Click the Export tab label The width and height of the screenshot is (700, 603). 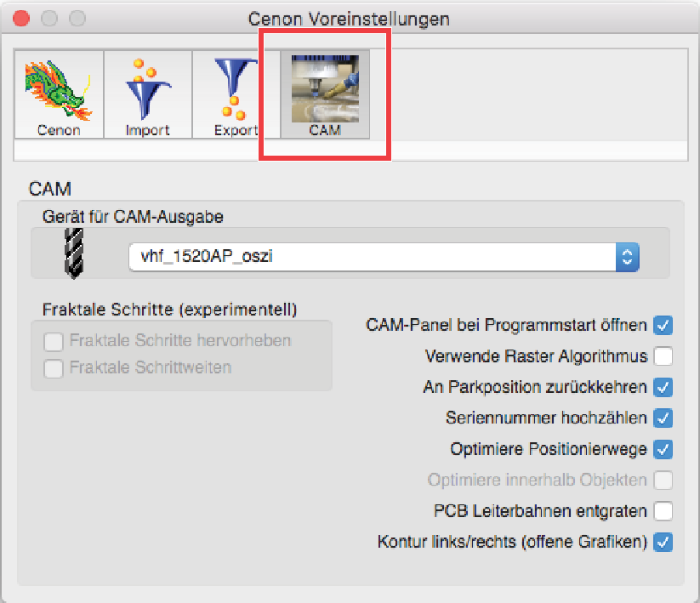click(x=236, y=130)
